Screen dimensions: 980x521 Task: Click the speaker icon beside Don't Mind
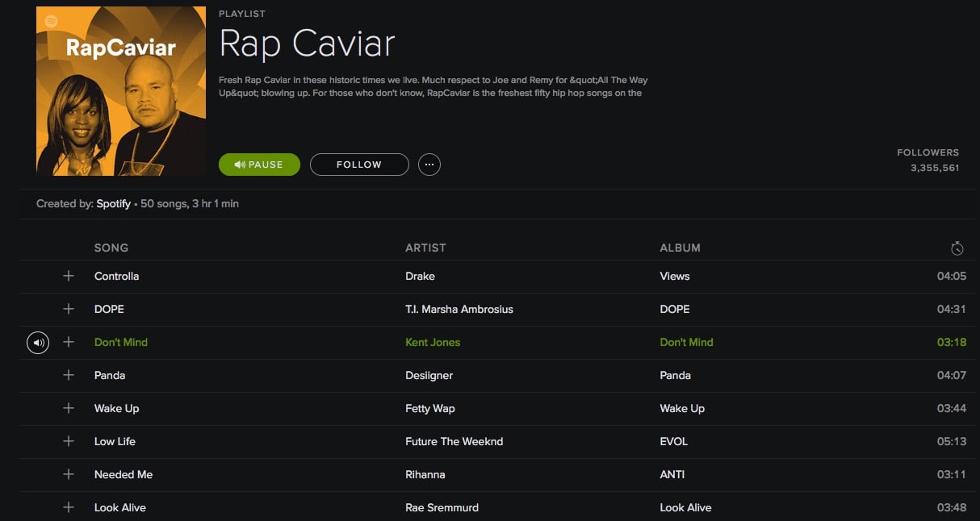pos(38,343)
